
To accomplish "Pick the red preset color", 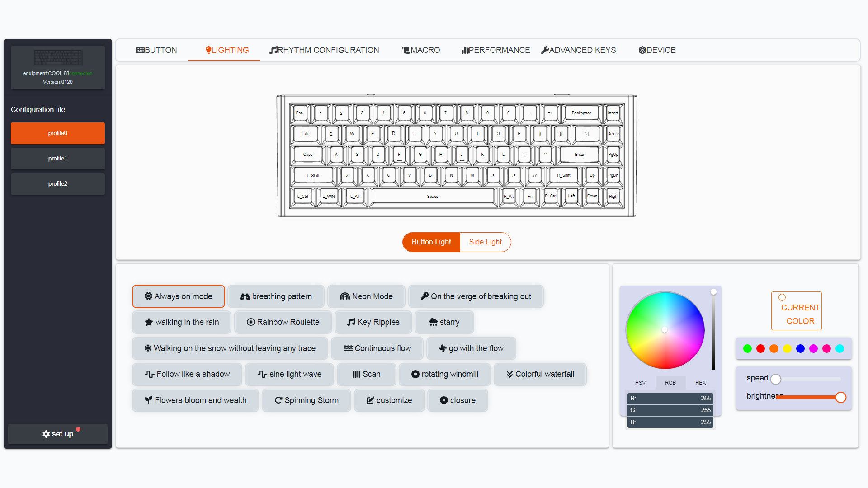I will click(760, 348).
